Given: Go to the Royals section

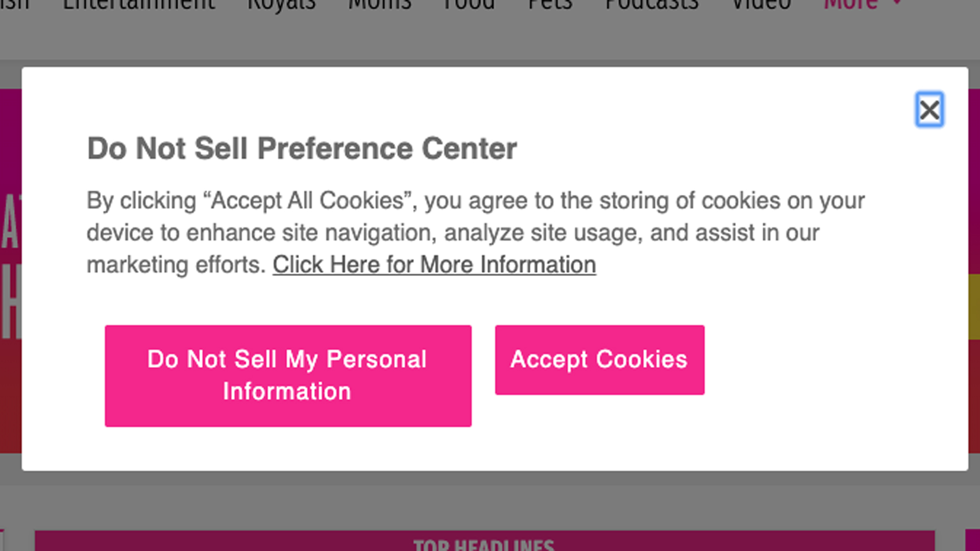Looking at the screenshot, I should pyautogui.click(x=282, y=4).
